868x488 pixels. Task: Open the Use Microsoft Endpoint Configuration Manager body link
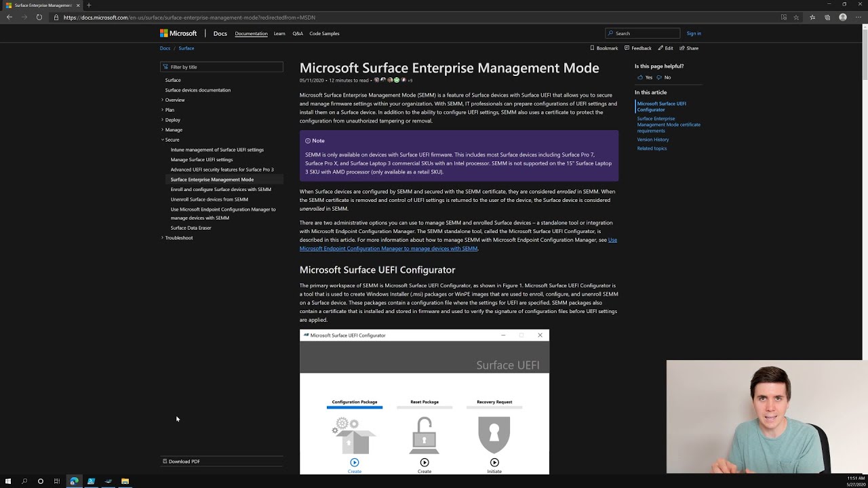coord(458,244)
